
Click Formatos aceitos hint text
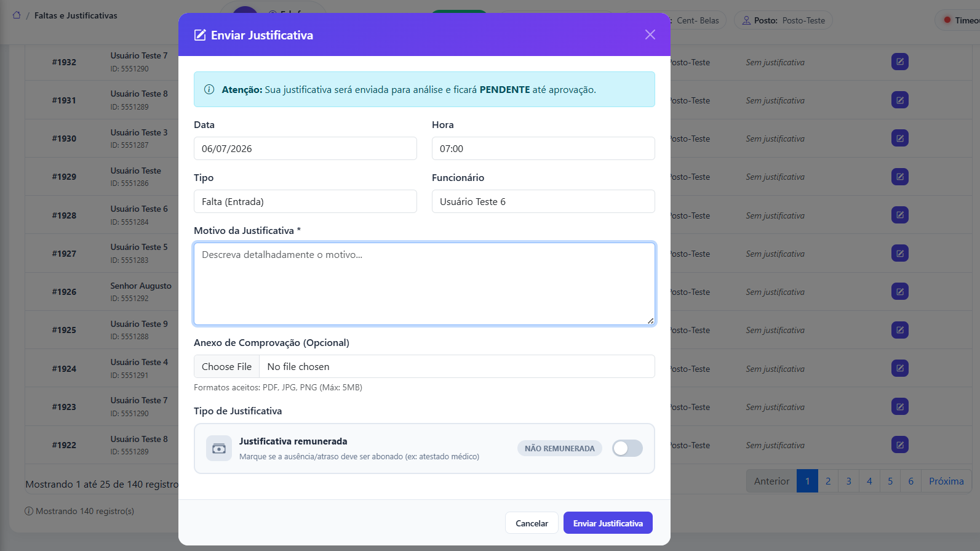[x=278, y=387]
